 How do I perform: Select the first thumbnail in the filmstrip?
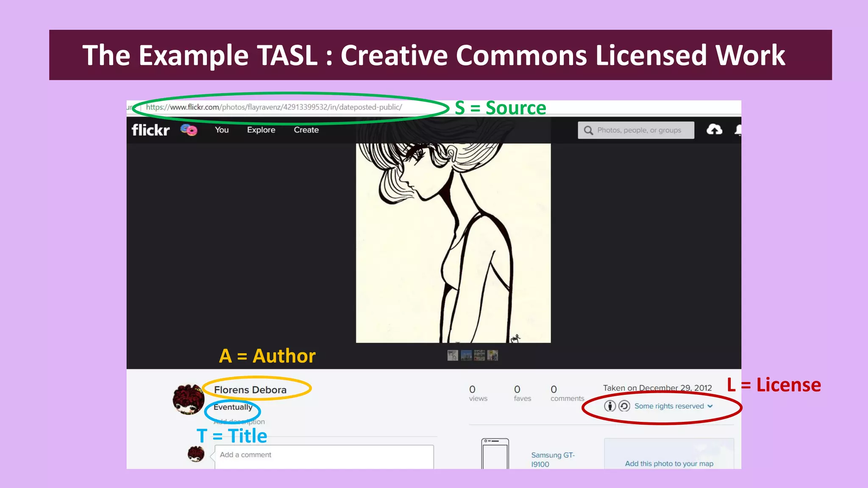point(452,355)
